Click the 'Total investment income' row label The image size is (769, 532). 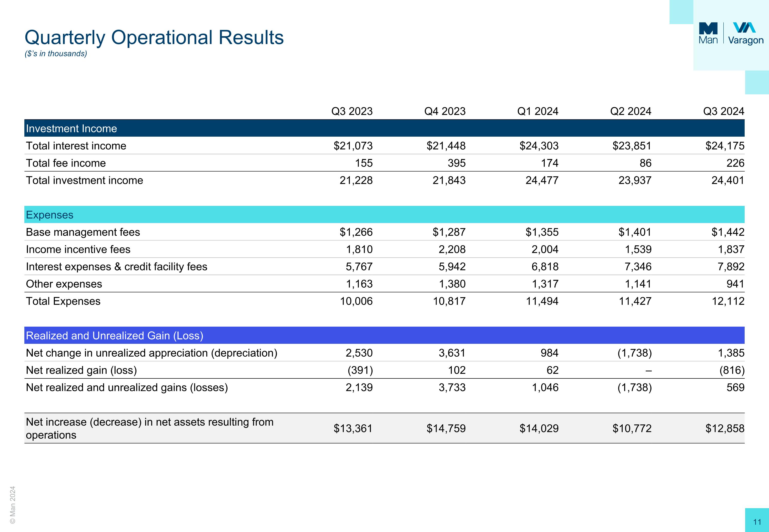pos(84,180)
